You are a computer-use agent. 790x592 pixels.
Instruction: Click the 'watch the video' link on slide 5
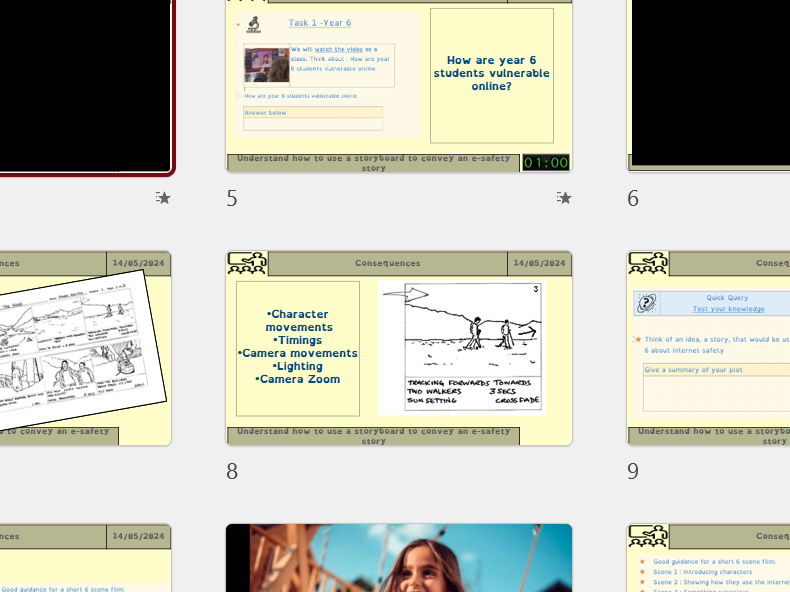339,49
